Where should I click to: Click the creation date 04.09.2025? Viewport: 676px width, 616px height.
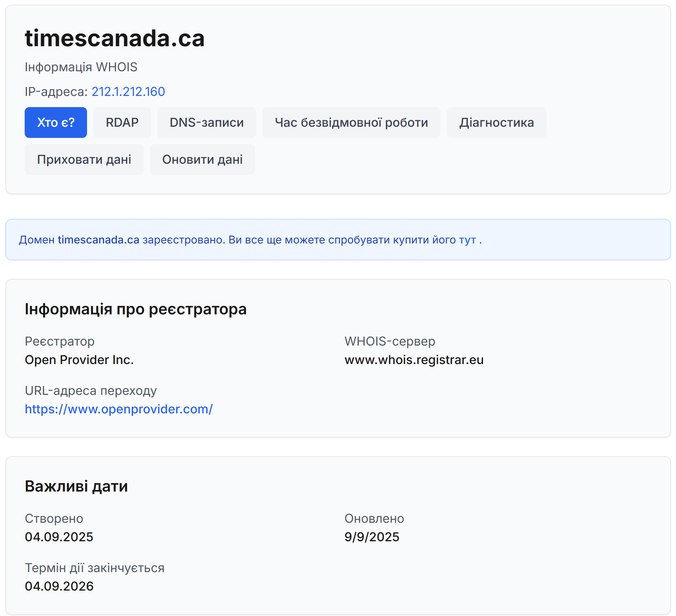59,537
